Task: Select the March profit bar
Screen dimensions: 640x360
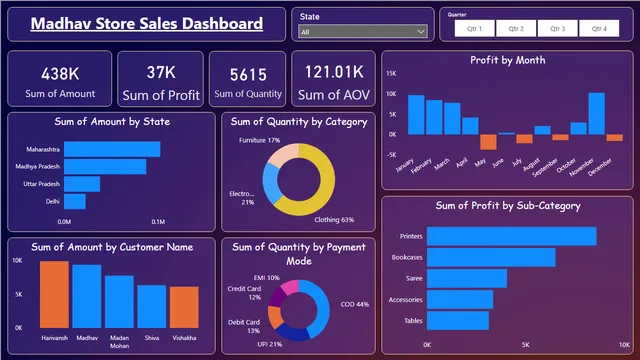Action: [x=452, y=119]
